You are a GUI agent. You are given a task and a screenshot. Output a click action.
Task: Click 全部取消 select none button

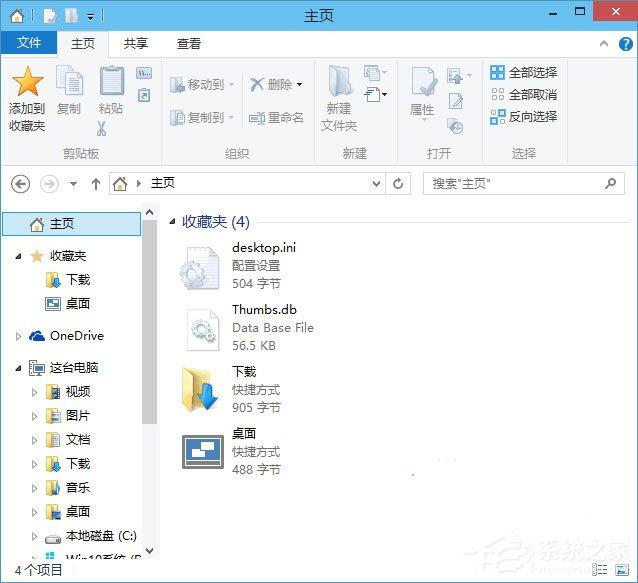[x=524, y=94]
